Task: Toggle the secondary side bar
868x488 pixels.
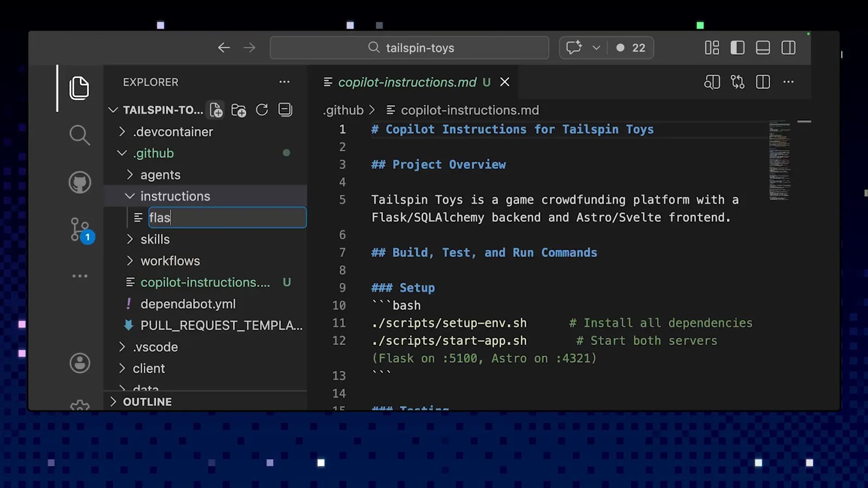Action: coord(788,48)
